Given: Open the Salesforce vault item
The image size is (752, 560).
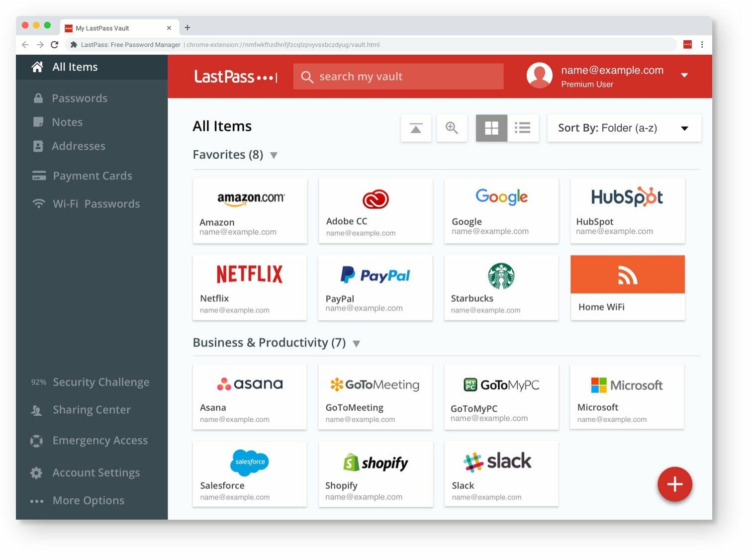Looking at the screenshot, I should tap(250, 474).
